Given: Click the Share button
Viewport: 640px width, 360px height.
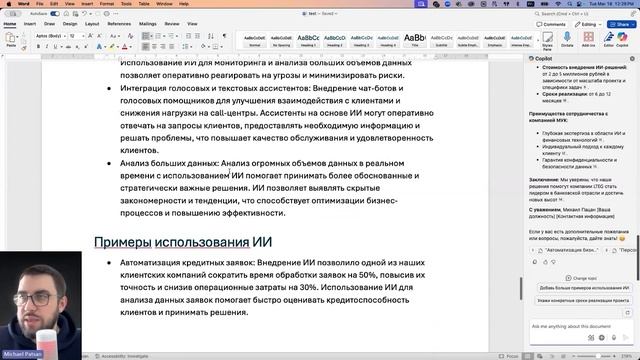Looking at the screenshot, I should click(x=621, y=24).
